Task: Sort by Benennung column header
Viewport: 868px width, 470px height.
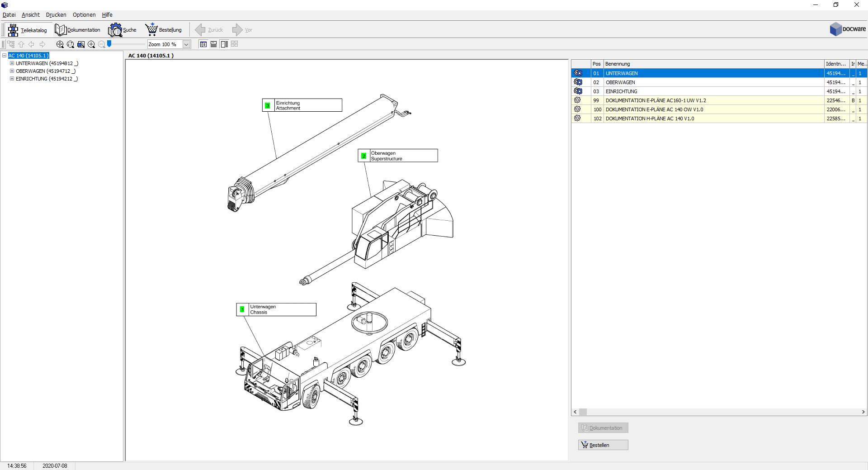Action: [x=714, y=64]
